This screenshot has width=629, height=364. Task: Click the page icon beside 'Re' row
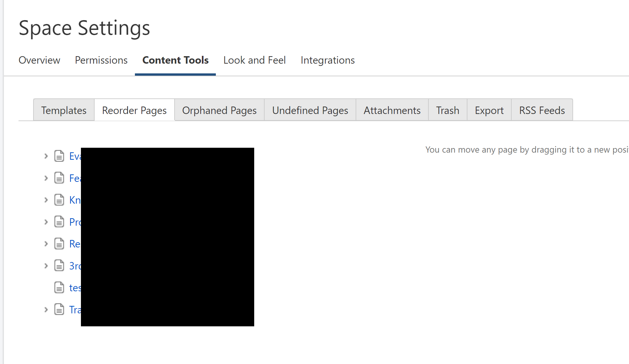[x=59, y=244]
